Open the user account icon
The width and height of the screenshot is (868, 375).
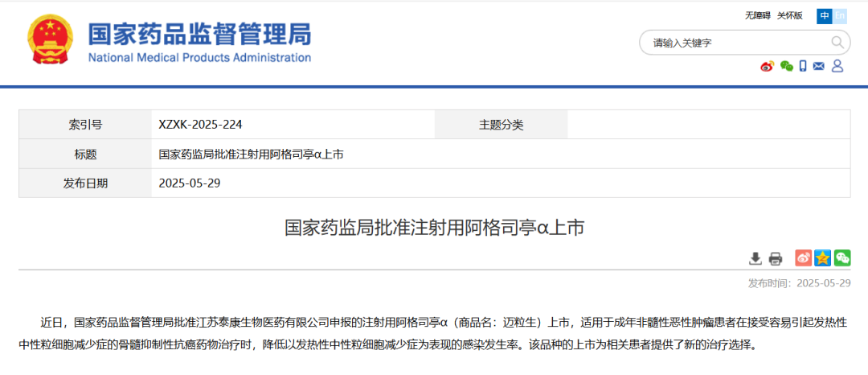click(x=837, y=67)
